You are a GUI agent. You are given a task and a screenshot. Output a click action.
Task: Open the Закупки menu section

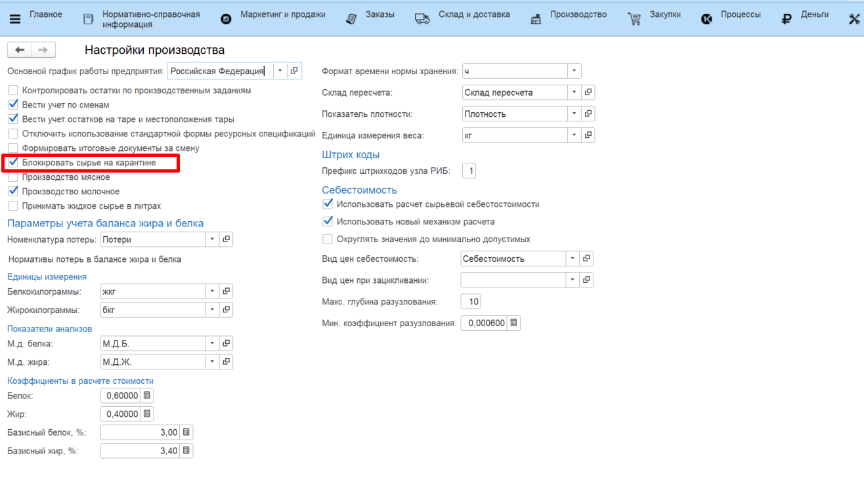pyautogui.click(x=665, y=14)
